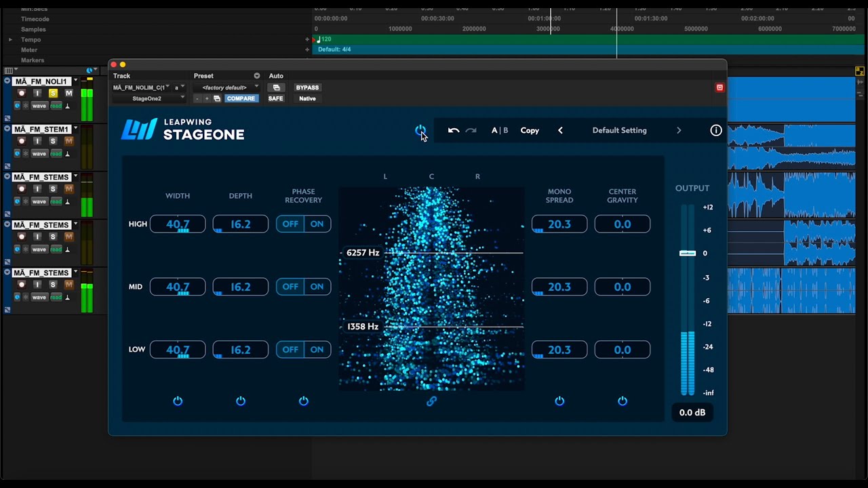The width and height of the screenshot is (868, 488).
Task: Click the Low band Mono Spread value field
Action: point(559,350)
